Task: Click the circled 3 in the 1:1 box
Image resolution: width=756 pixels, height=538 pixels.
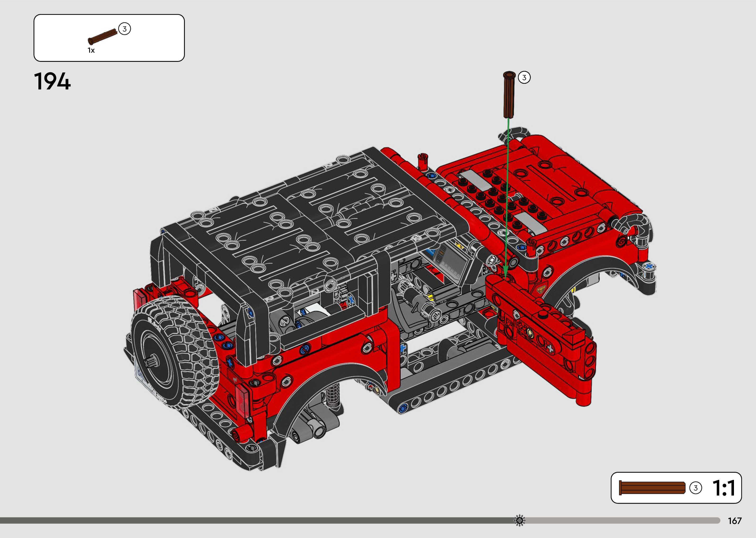Action: pyautogui.click(x=695, y=488)
